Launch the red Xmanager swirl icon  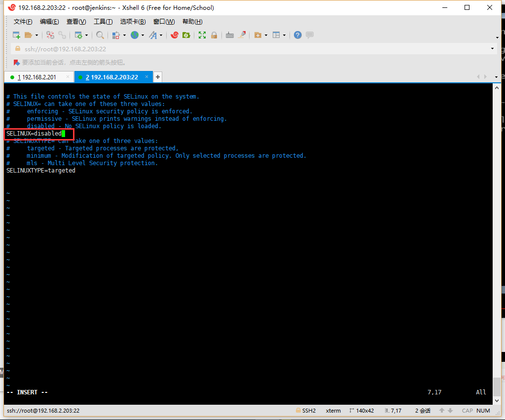(x=175, y=35)
